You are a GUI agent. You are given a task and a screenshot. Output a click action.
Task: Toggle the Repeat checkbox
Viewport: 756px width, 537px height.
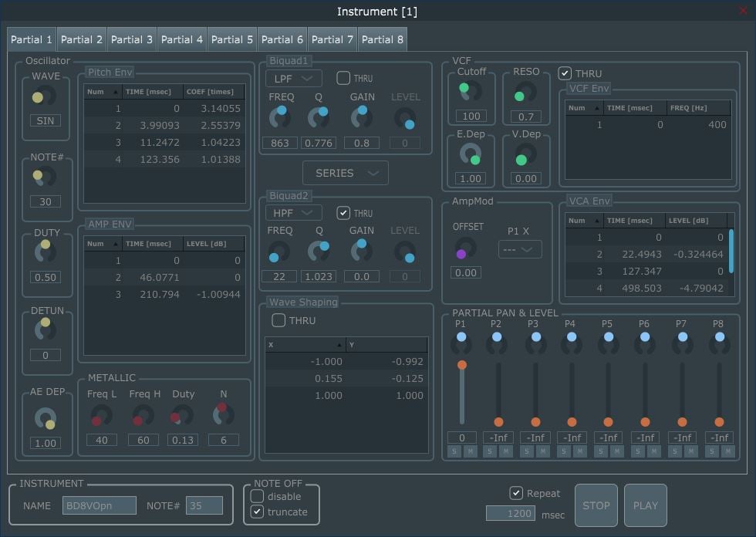coord(516,493)
